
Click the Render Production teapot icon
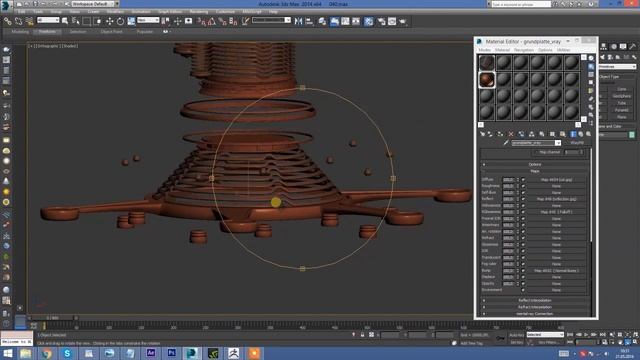point(403,21)
